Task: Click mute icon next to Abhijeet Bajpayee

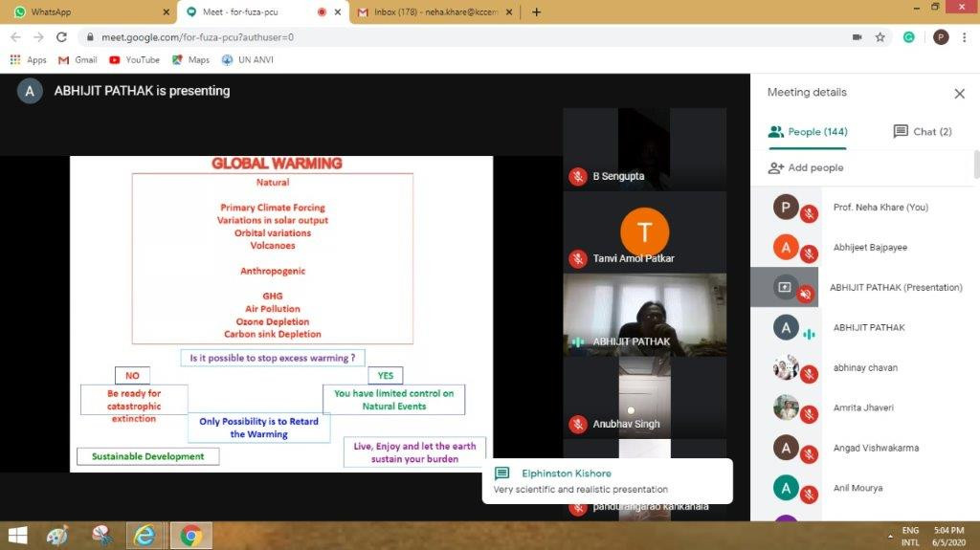Action: click(x=809, y=253)
